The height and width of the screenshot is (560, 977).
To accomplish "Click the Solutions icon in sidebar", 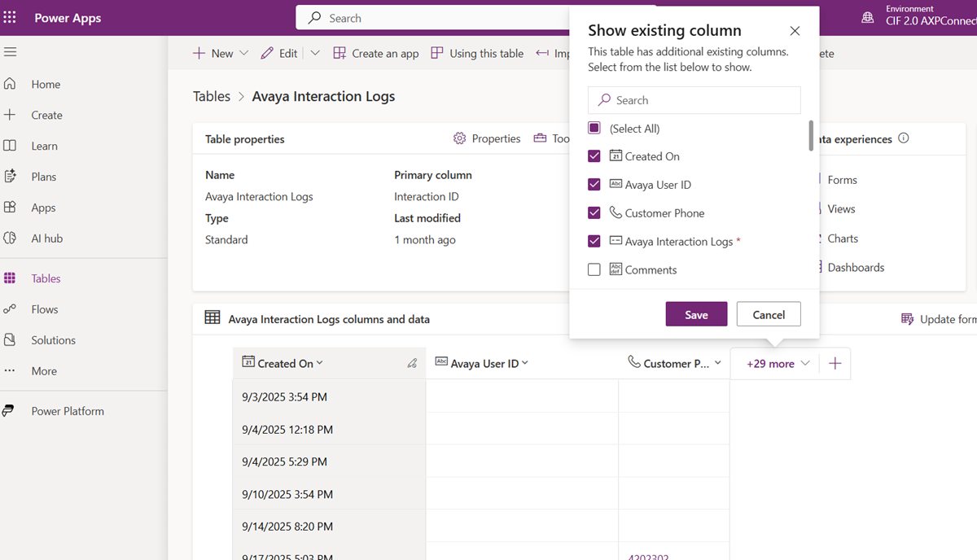I will (10, 340).
